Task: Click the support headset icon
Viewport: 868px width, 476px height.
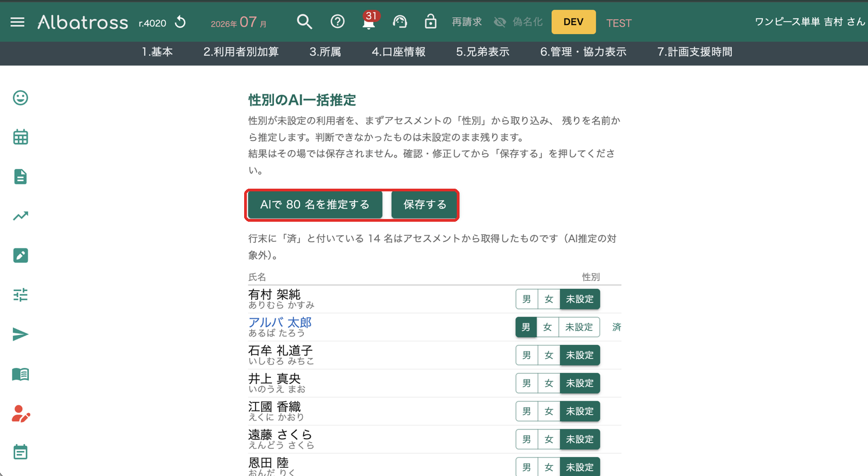Action: click(400, 22)
